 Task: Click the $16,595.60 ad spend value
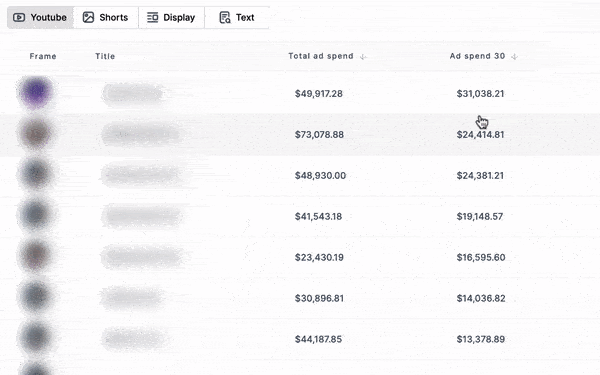[481, 258]
